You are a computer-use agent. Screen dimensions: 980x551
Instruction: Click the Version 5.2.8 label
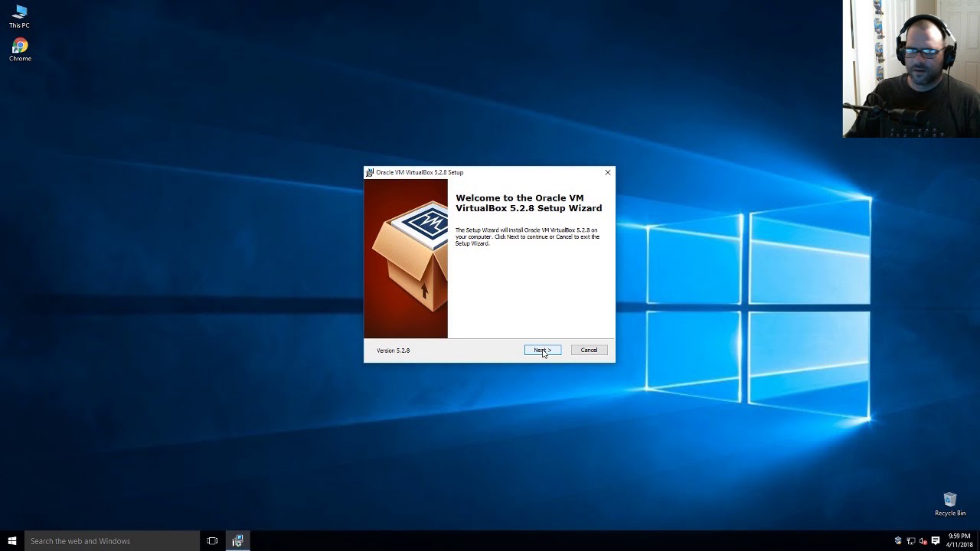coord(393,350)
